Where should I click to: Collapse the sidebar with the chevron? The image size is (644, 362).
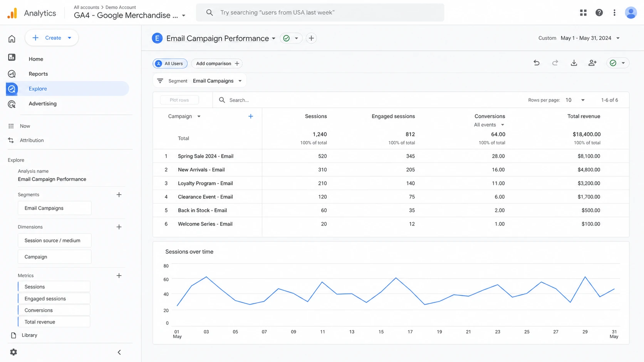pyautogui.click(x=119, y=352)
